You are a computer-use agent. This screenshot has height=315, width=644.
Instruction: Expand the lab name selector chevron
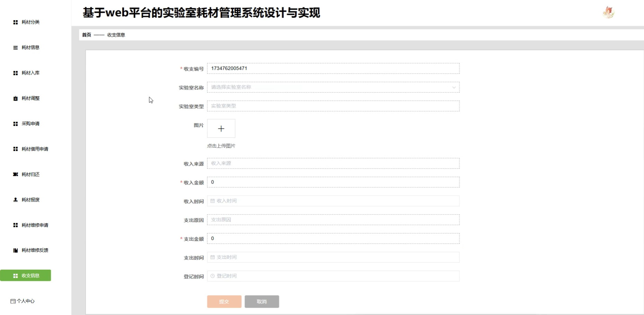(454, 87)
